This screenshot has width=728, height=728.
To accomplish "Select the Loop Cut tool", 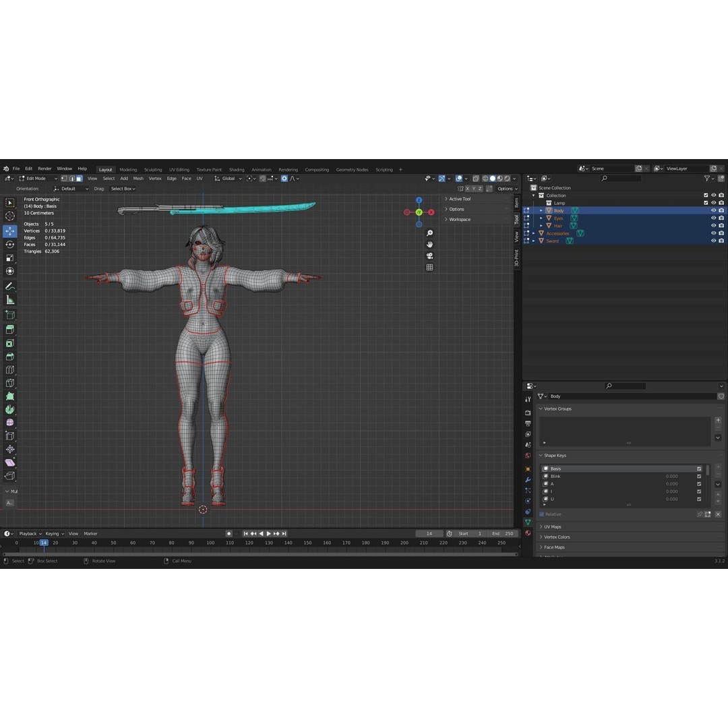I will [x=9, y=369].
